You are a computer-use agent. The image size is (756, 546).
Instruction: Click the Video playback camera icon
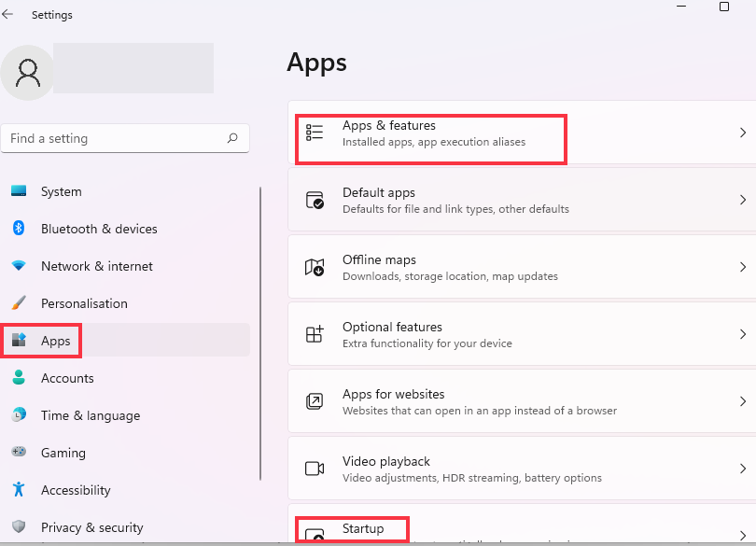click(x=315, y=469)
